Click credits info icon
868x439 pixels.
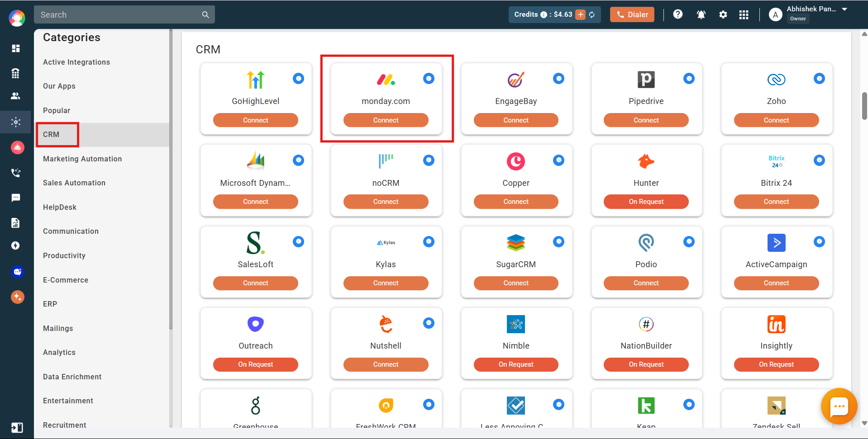pos(544,15)
